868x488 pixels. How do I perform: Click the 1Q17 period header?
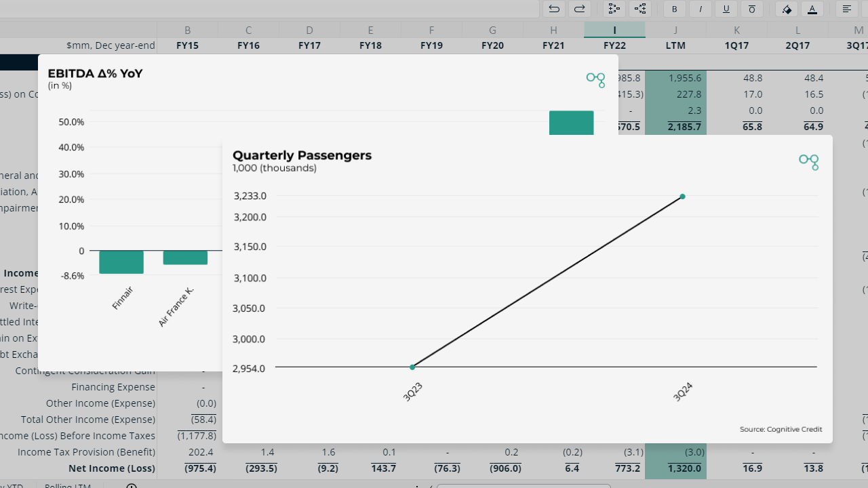click(x=737, y=45)
